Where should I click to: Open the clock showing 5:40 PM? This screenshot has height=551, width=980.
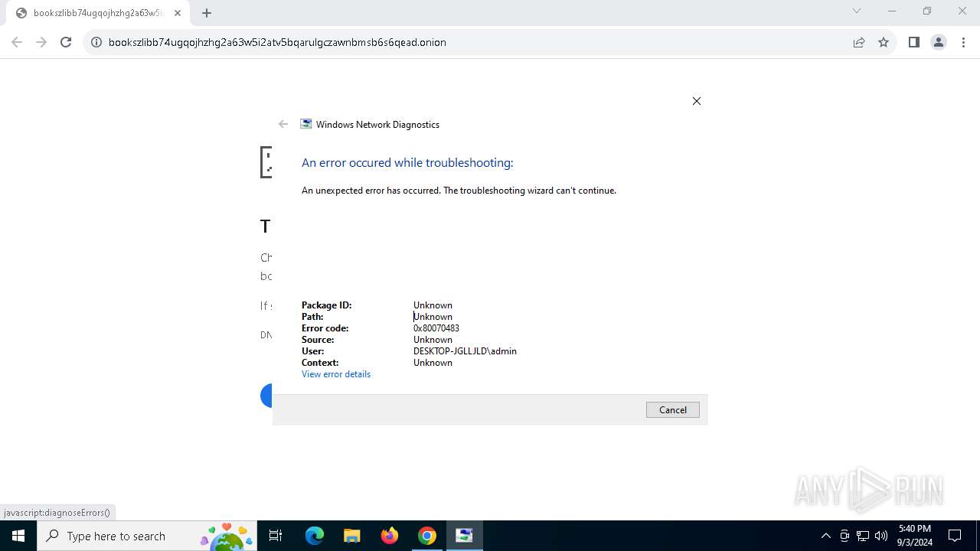pyautogui.click(x=914, y=536)
